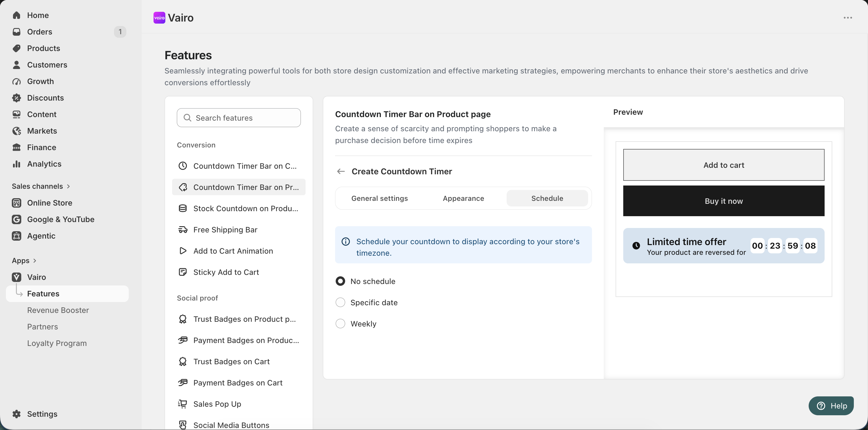Click the Stock Countdown database icon
The height and width of the screenshot is (430, 868).
[x=183, y=209]
